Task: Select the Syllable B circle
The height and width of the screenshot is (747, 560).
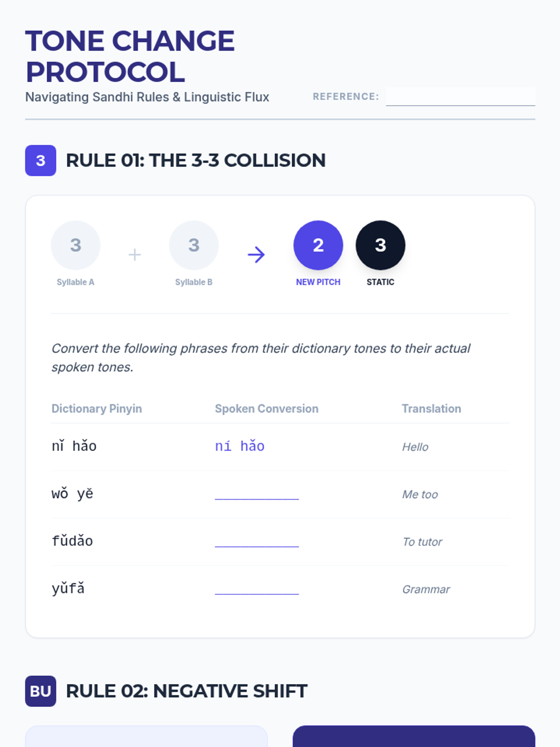Action: (x=194, y=245)
